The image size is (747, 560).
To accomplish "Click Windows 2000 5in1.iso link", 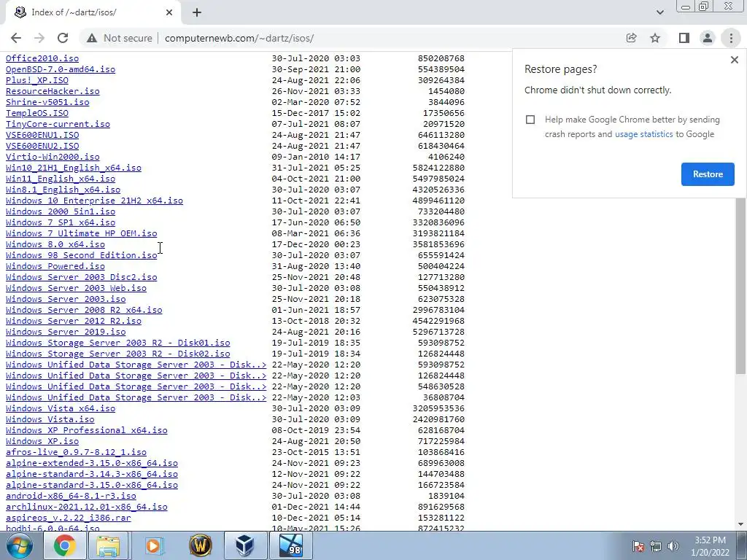I will click(x=61, y=211).
